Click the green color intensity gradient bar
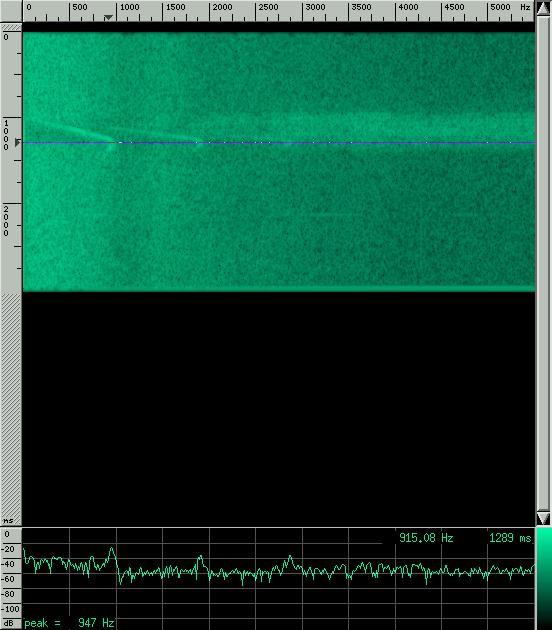 pos(544,579)
